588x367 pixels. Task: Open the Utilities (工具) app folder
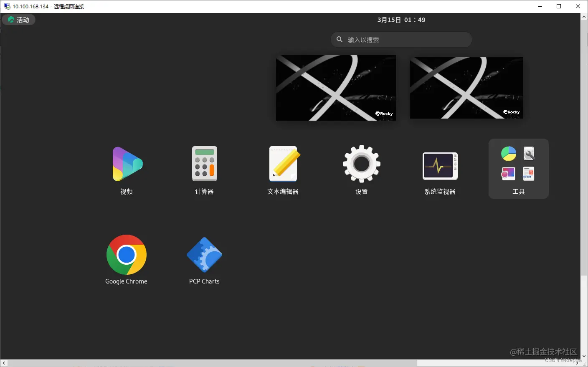pyautogui.click(x=518, y=169)
